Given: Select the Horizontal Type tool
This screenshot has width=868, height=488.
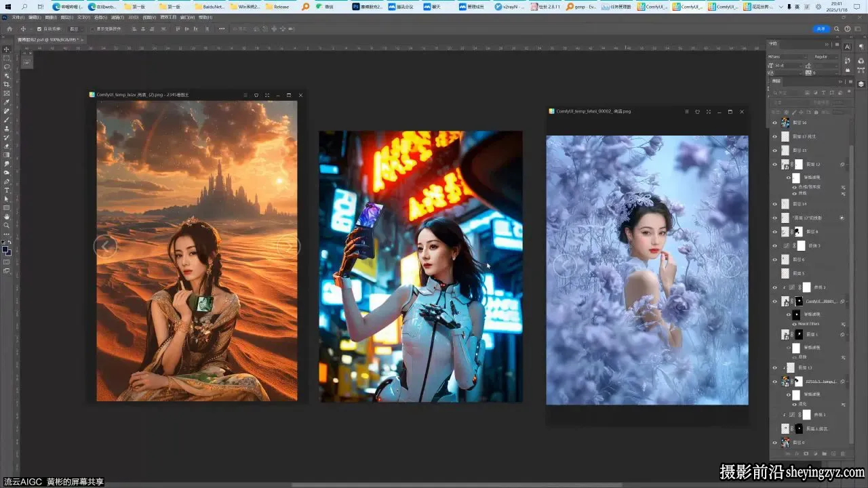Looking at the screenshot, I should click(7, 190).
